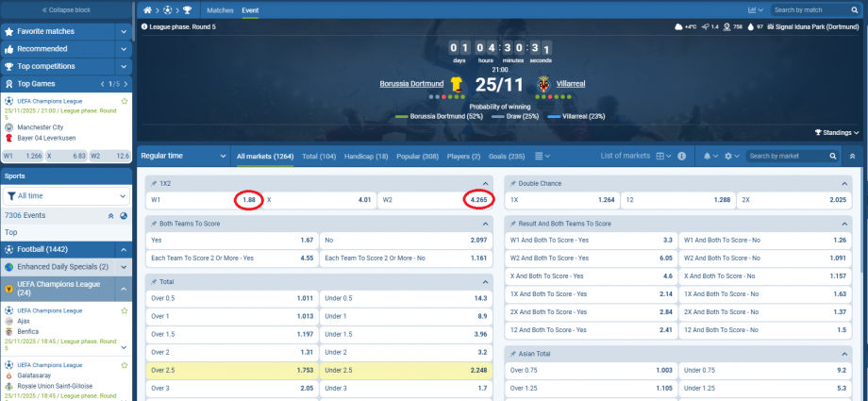
Task: Pin the 1X2 market
Action: pyautogui.click(x=154, y=183)
